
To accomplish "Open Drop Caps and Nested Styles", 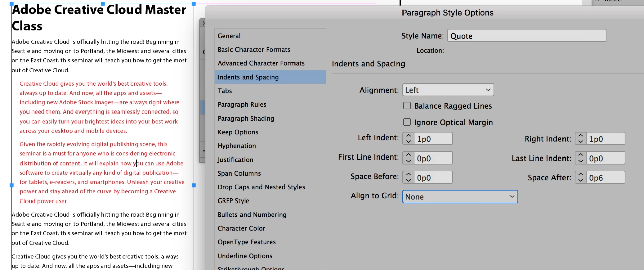I will (x=270, y=187).
